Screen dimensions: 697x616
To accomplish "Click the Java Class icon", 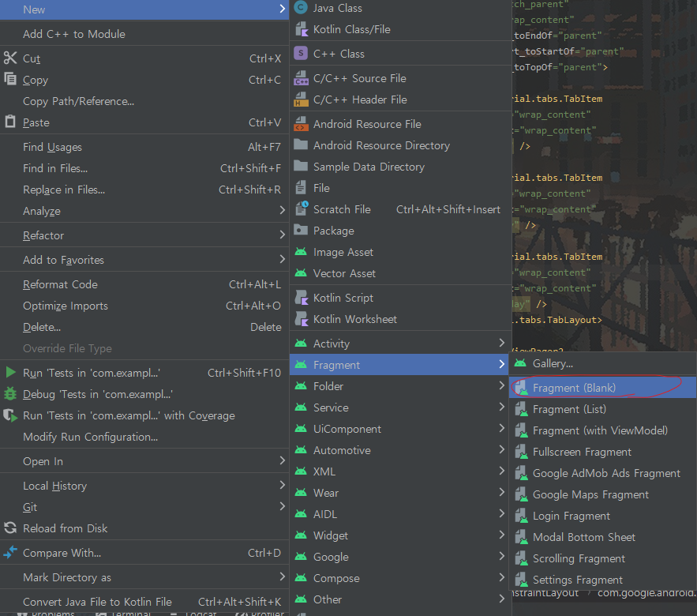I will click(301, 8).
